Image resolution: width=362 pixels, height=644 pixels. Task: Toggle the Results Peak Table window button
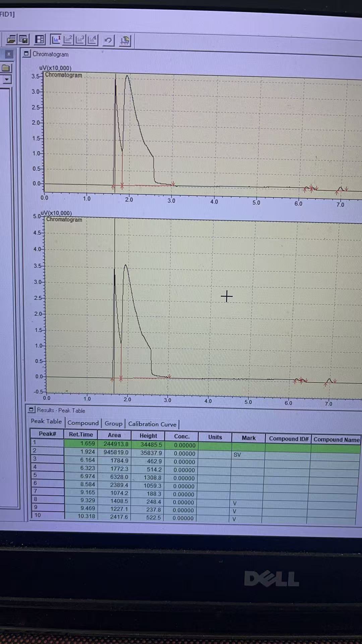[31, 410]
